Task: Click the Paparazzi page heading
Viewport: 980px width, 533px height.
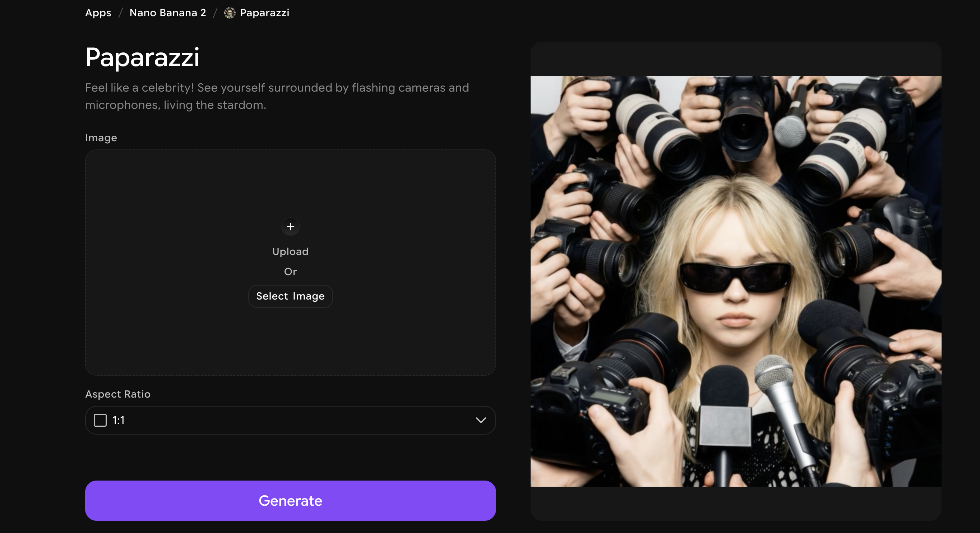Action: [142, 57]
